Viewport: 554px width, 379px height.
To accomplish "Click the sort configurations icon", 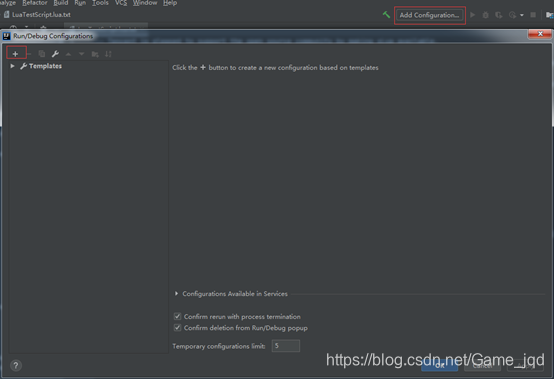I will pos(108,54).
